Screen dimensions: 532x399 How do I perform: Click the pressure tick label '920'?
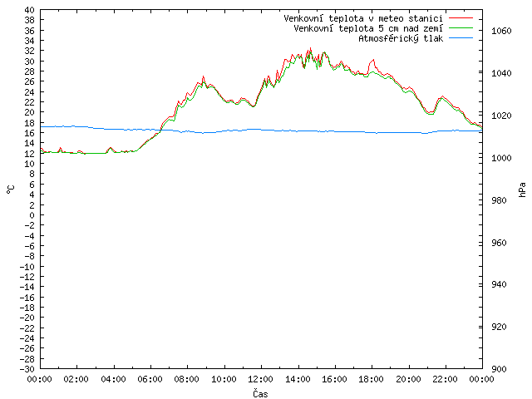499,327
